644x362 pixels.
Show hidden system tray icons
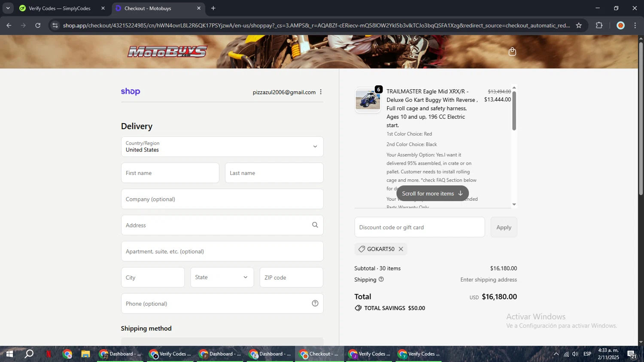[x=556, y=354]
